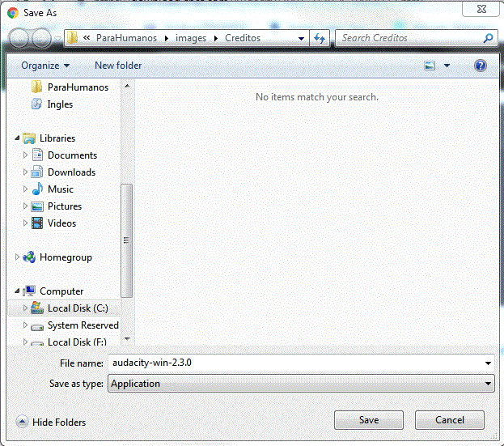
Task: Change view with the view icon
Action: click(x=430, y=66)
